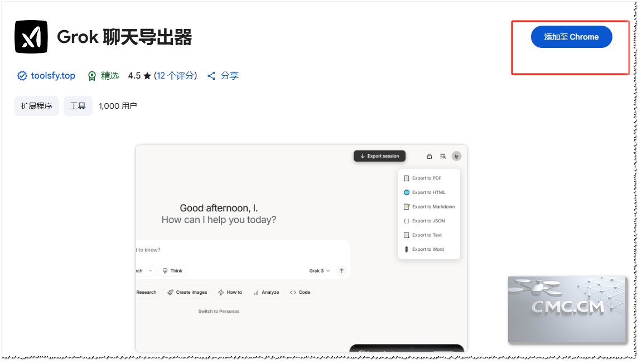Choose Export to HTML

429,192
